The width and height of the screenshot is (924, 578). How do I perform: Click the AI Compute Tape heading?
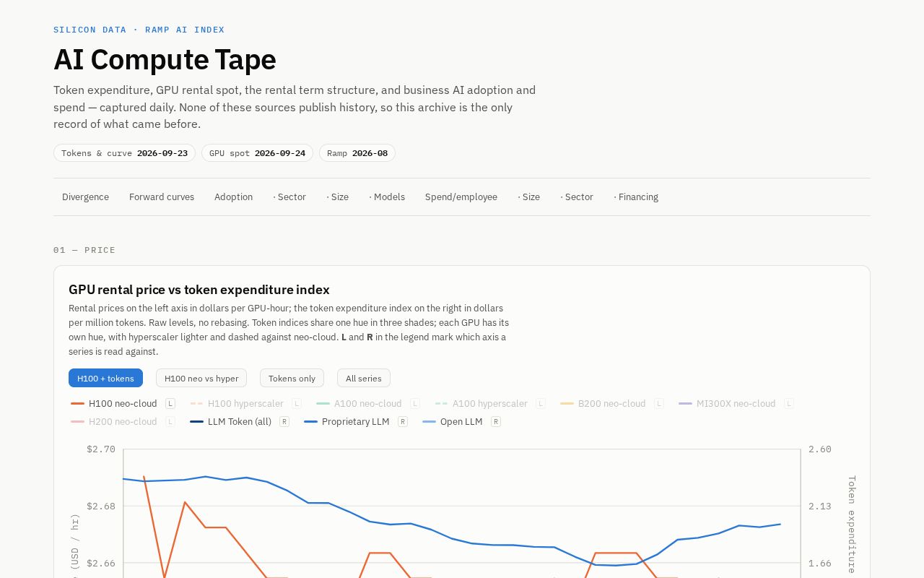(x=165, y=59)
